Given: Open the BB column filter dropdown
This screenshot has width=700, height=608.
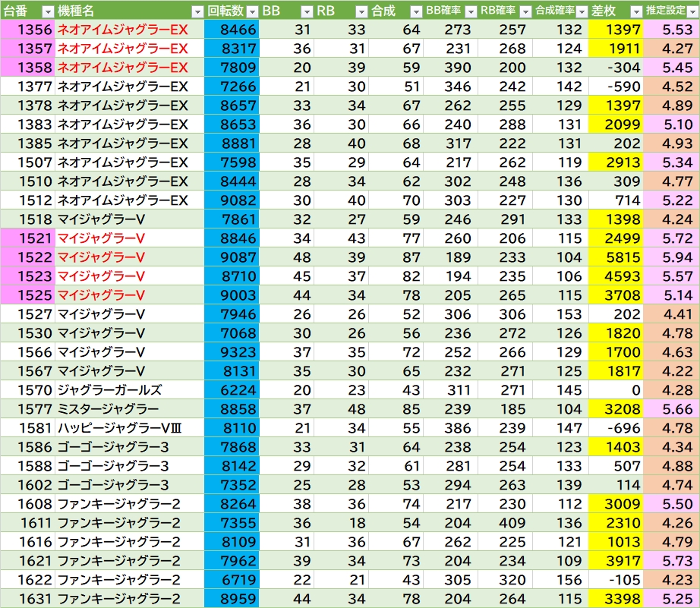Looking at the screenshot, I should pyautogui.click(x=306, y=11).
